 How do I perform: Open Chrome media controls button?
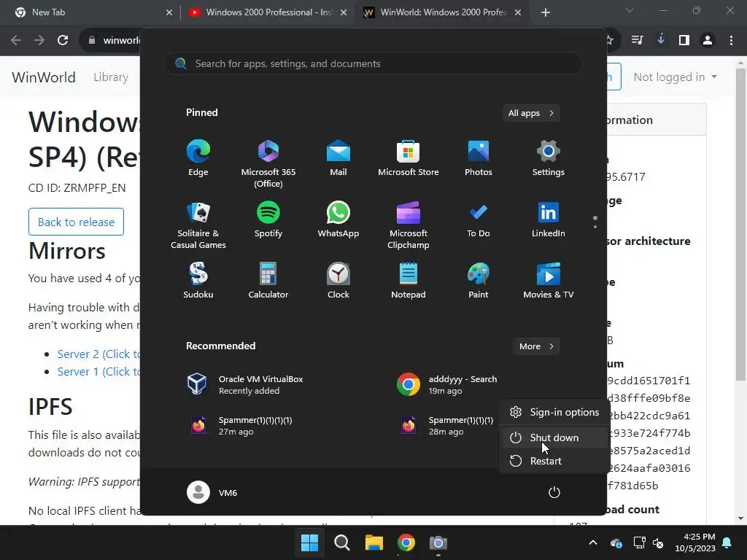click(638, 41)
